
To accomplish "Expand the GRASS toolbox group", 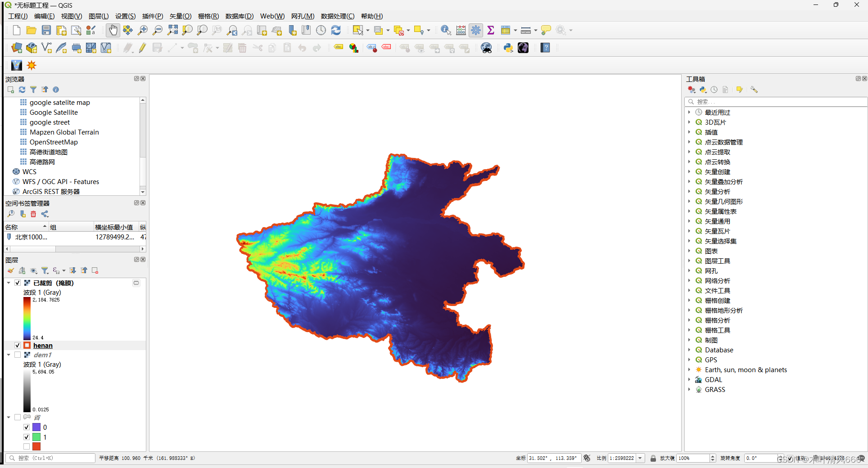I will pos(689,389).
